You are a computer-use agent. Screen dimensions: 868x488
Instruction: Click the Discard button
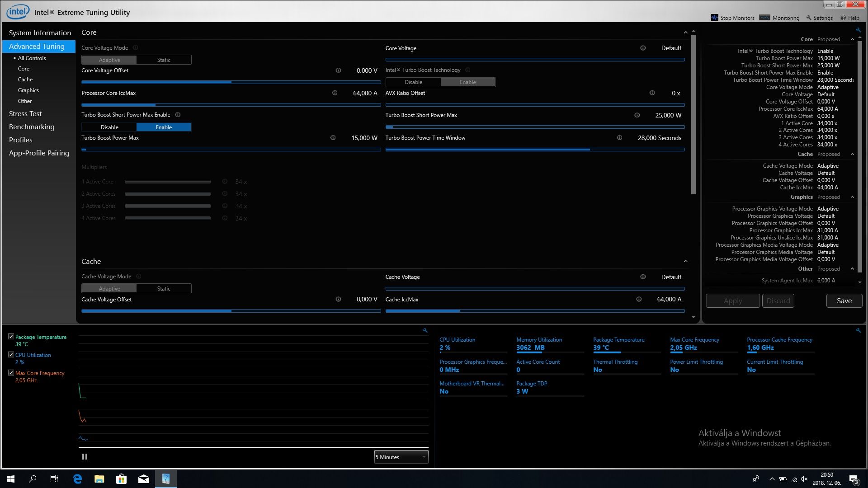(778, 301)
